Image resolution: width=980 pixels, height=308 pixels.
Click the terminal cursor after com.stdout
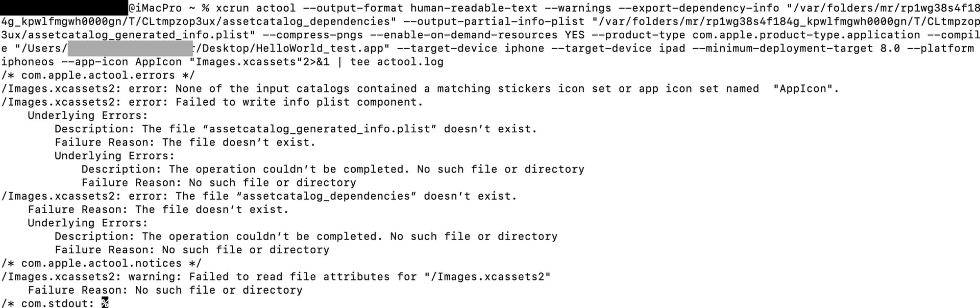pos(105,303)
